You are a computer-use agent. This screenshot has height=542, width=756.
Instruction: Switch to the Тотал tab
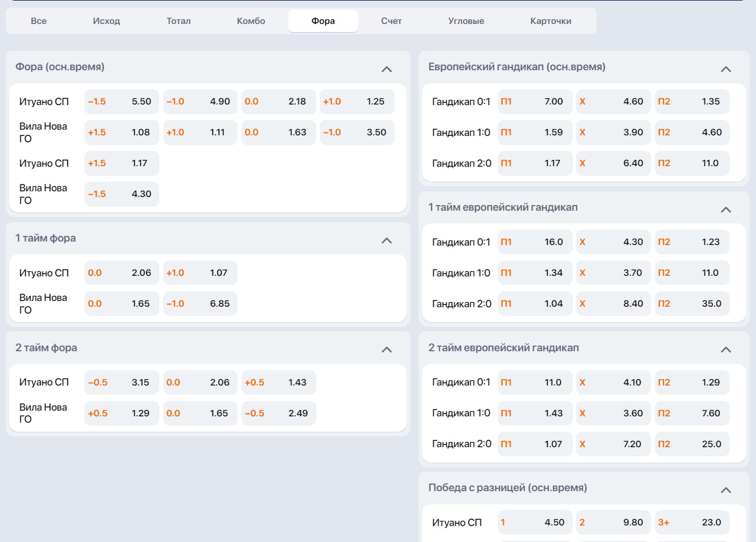pos(178,21)
